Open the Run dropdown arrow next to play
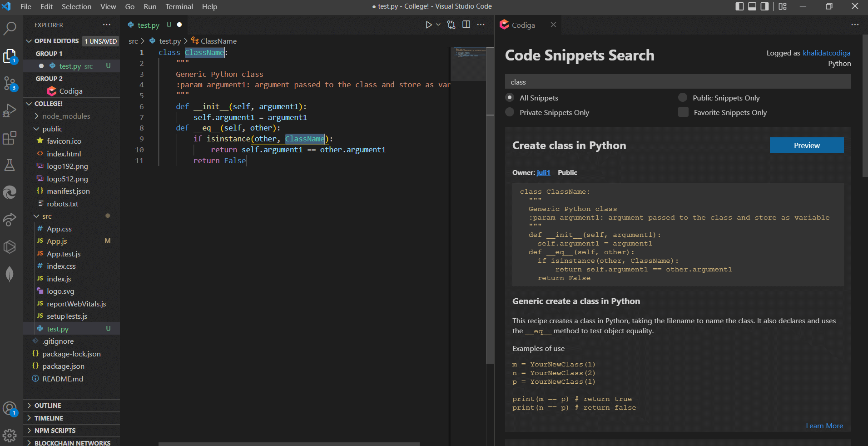Viewport: 868px width, 446px height. click(x=438, y=25)
